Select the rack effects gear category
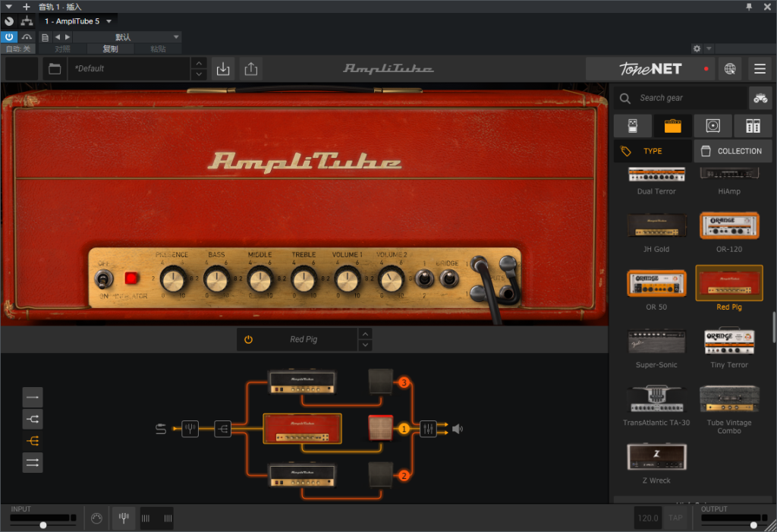 coord(753,126)
